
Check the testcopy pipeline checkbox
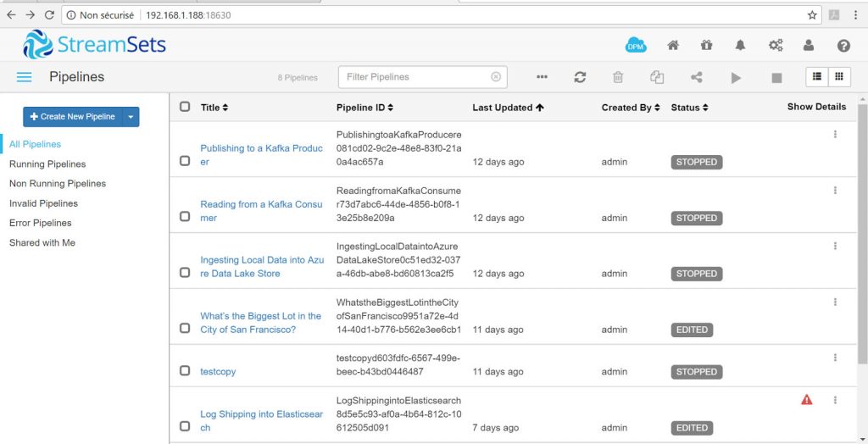185,371
